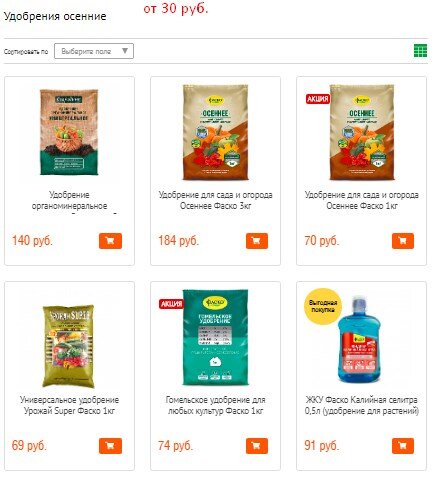Viewport: 444px width, 479px height.
Task: Open the ЖКУ Фаско Калийная селитра link
Action: [x=362, y=405]
